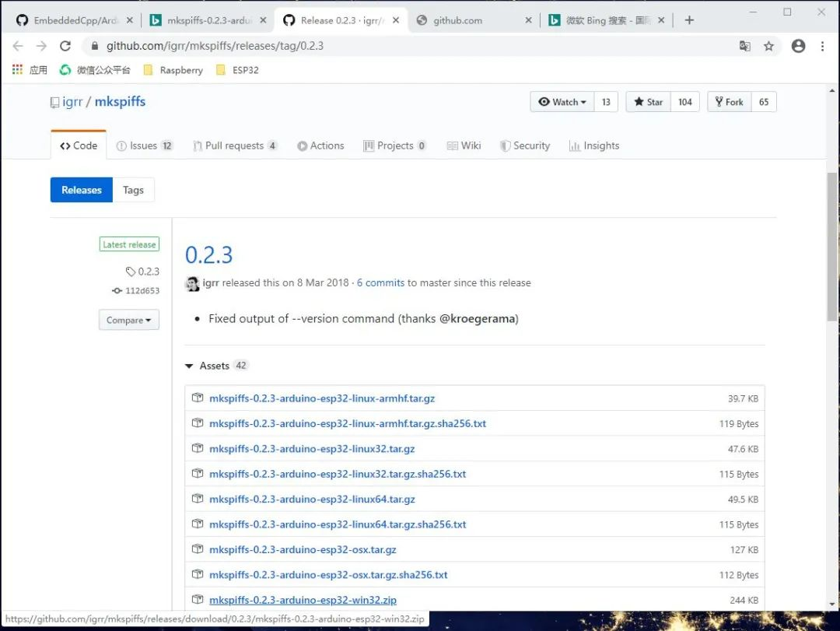The image size is (840, 631).
Task: Select the Releases button
Action: coord(82,190)
